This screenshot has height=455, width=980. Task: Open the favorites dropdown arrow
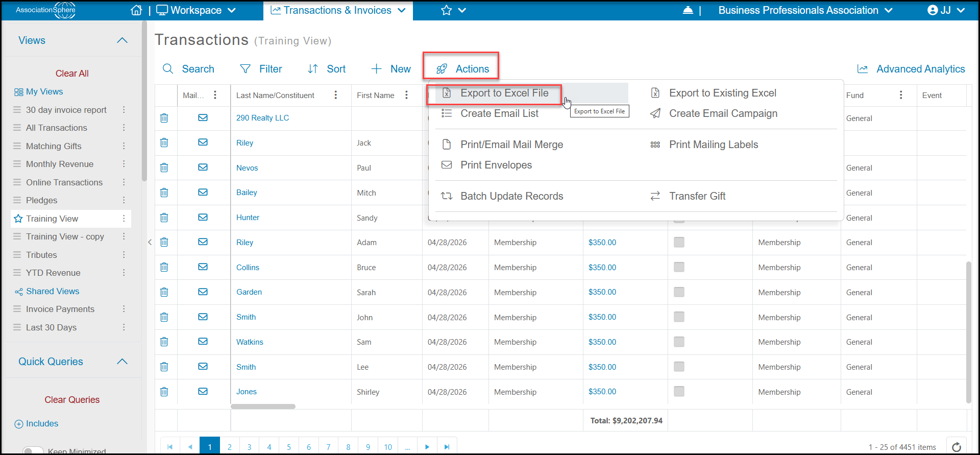point(462,10)
